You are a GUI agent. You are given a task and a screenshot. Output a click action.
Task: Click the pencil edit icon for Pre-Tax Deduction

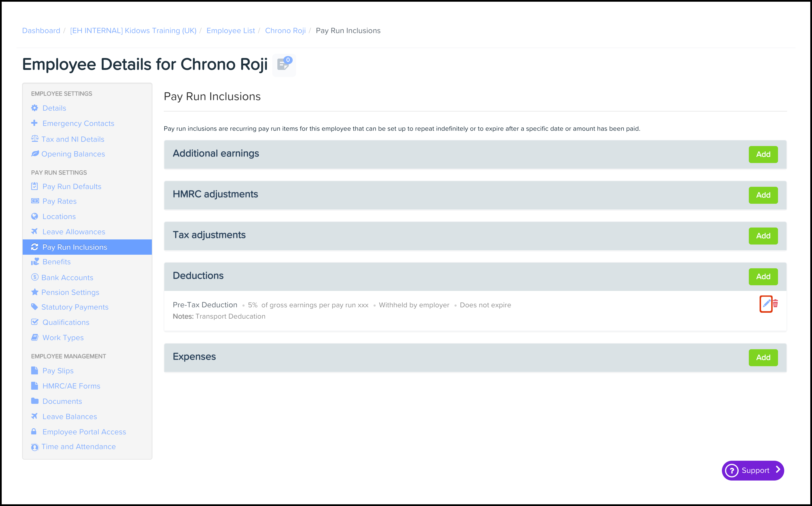click(x=766, y=304)
